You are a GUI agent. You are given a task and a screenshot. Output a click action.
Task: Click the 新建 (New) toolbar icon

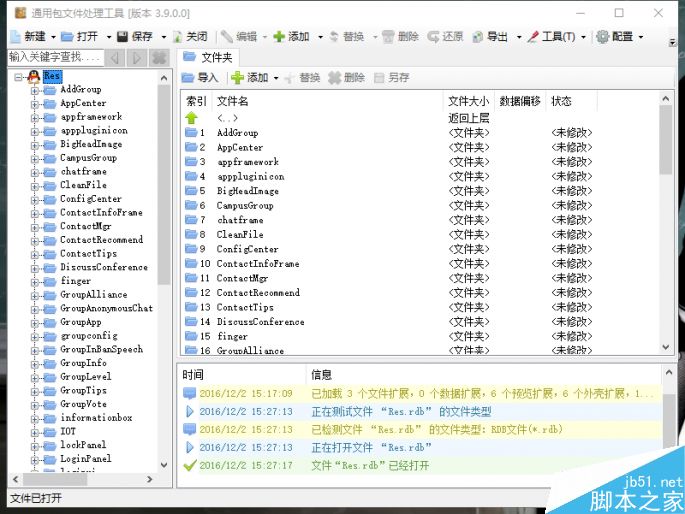tap(15, 37)
